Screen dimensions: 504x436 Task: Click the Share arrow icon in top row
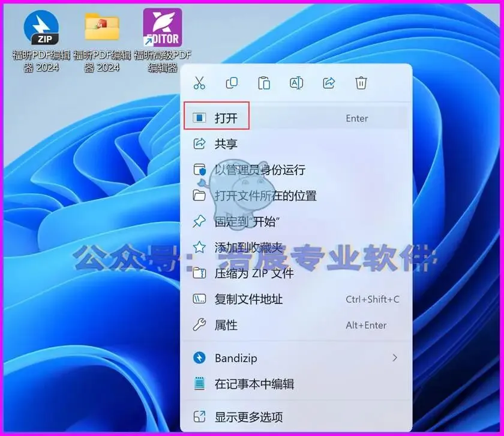click(329, 83)
